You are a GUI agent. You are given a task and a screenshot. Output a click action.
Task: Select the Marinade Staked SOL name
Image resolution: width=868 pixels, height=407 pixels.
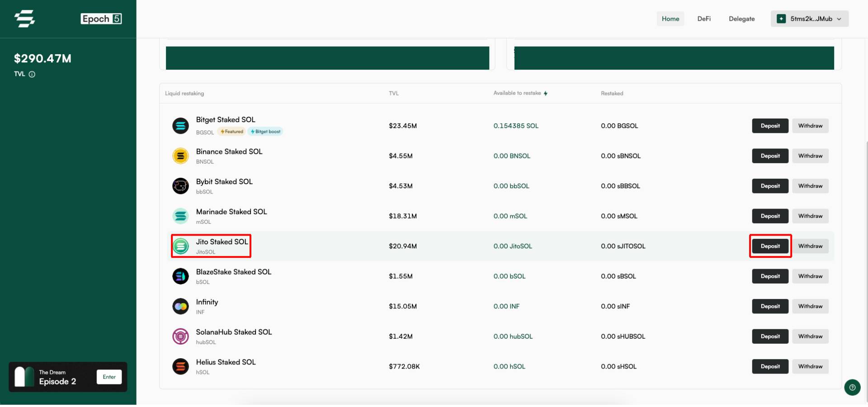pyautogui.click(x=231, y=212)
